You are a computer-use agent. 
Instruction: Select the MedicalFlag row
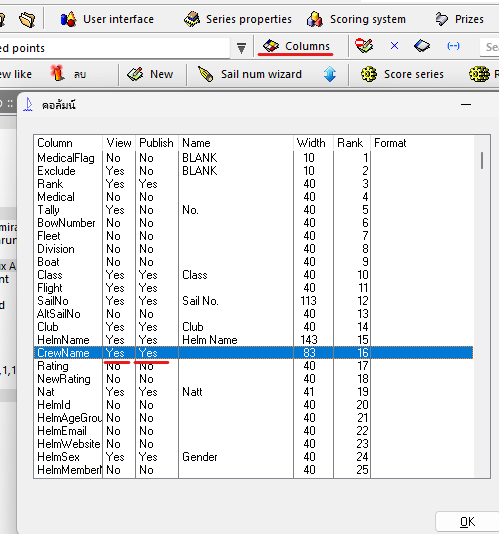click(x=253, y=158)
